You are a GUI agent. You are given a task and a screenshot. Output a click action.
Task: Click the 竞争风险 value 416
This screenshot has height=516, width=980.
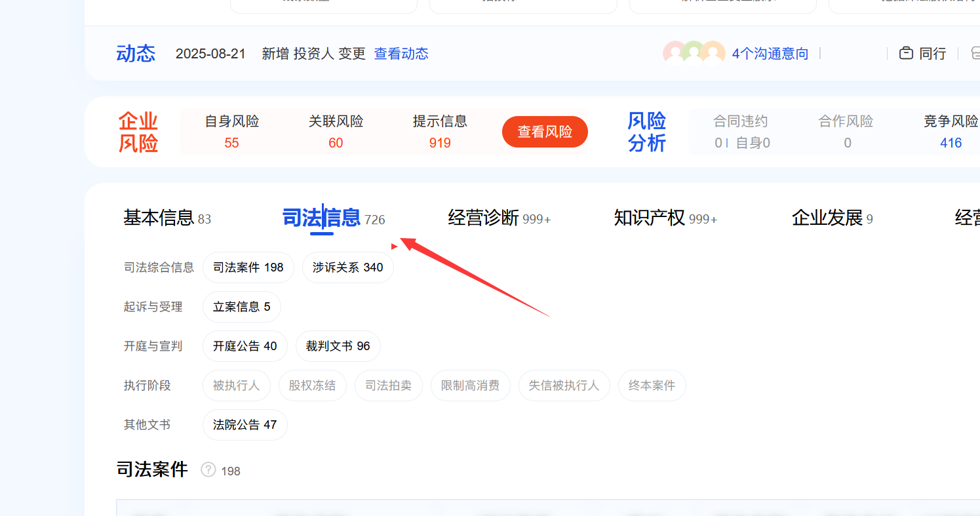pyautogui.click(x=951, y=143)
